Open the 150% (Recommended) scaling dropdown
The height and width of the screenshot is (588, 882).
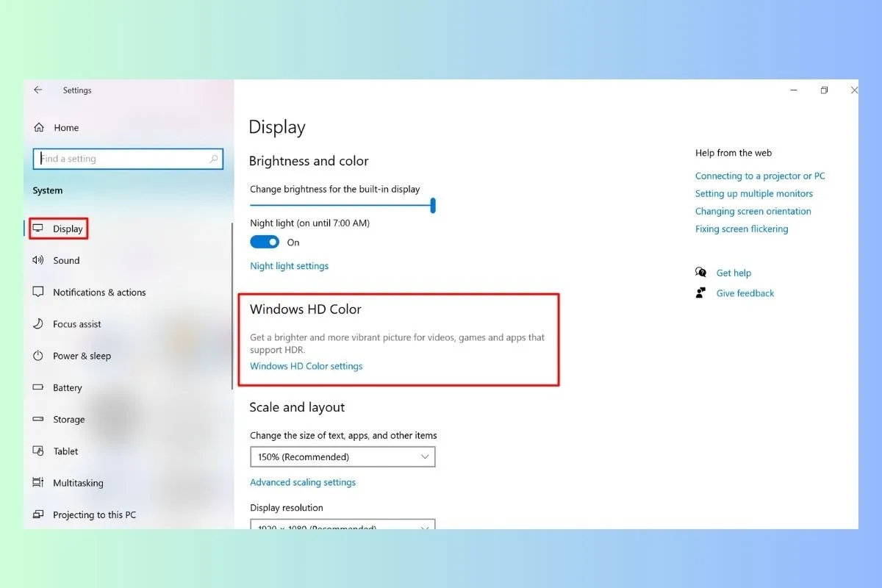click(x=343, y=457)
